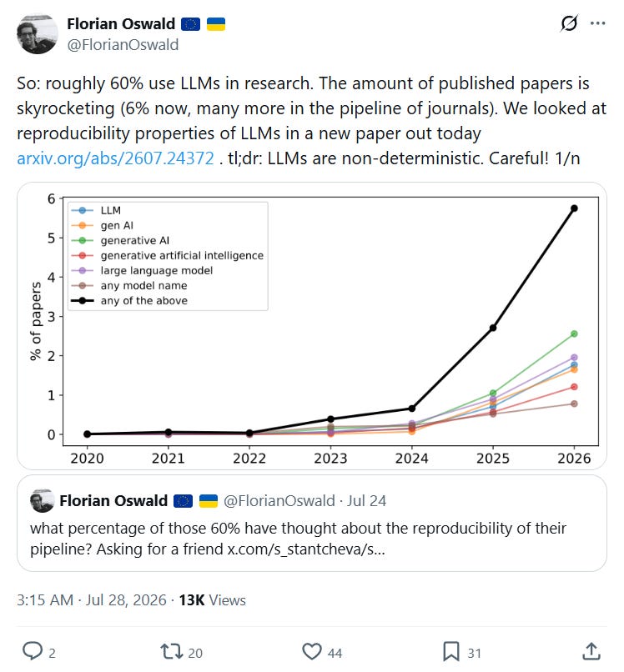Click the repost count 20
Viewport: 624px width, 672px height.
tap(195, 653)
